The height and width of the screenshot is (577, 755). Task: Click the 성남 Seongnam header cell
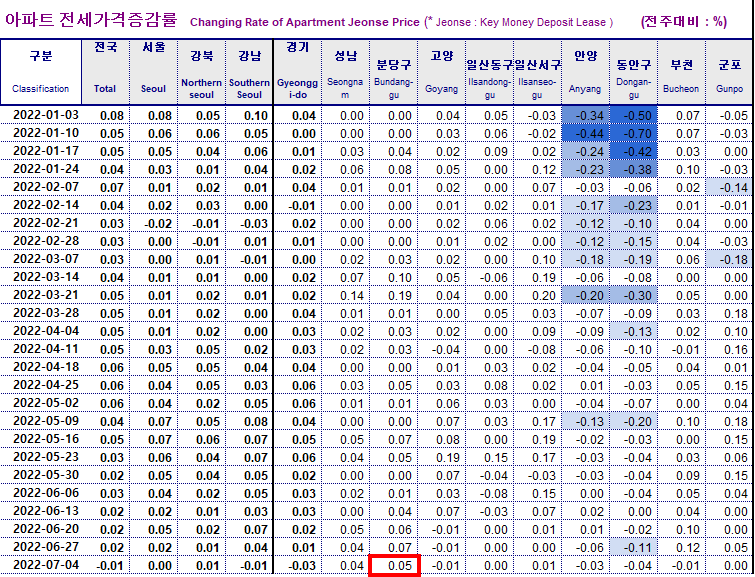coord(345,72)
